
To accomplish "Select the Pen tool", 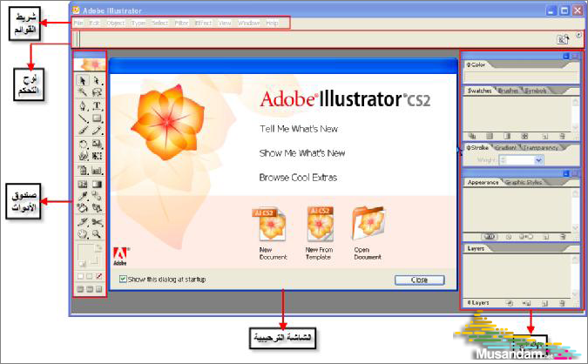I will tap(83, 105).
